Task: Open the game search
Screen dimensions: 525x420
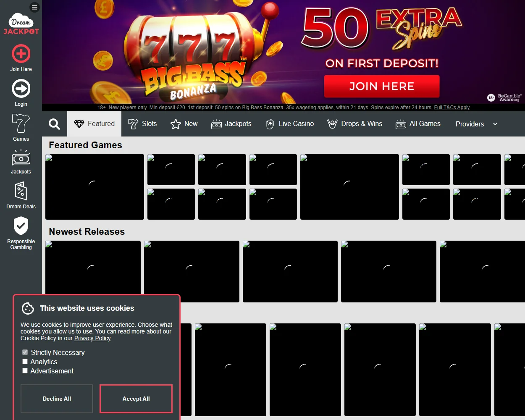Action: pyautogui.click(x=54, y=124)
